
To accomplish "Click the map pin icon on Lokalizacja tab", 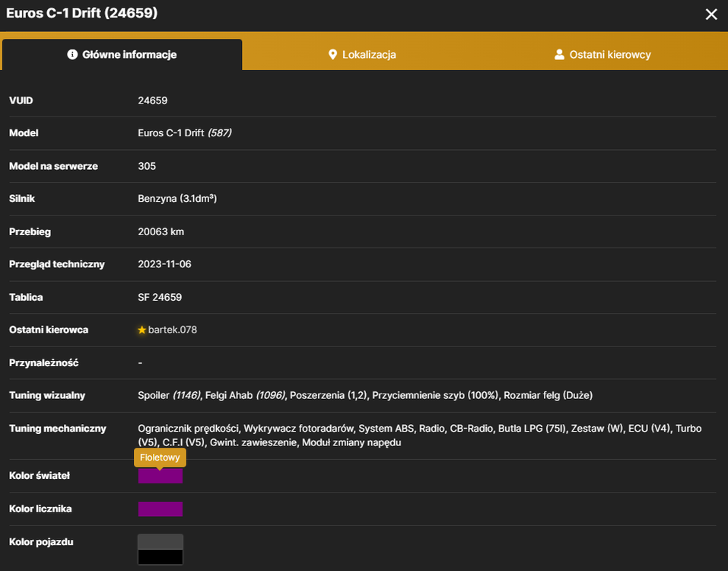I will coord(332,54).
